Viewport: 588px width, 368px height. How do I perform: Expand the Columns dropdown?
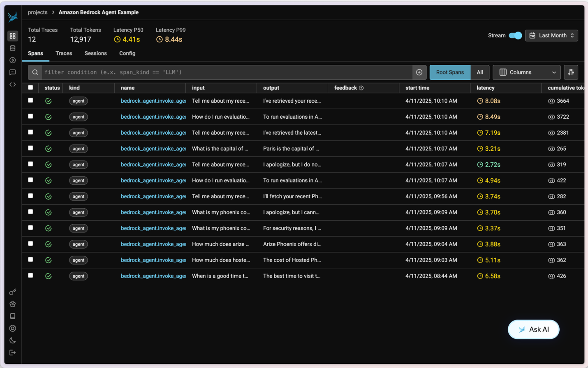(x=526, y=72)
